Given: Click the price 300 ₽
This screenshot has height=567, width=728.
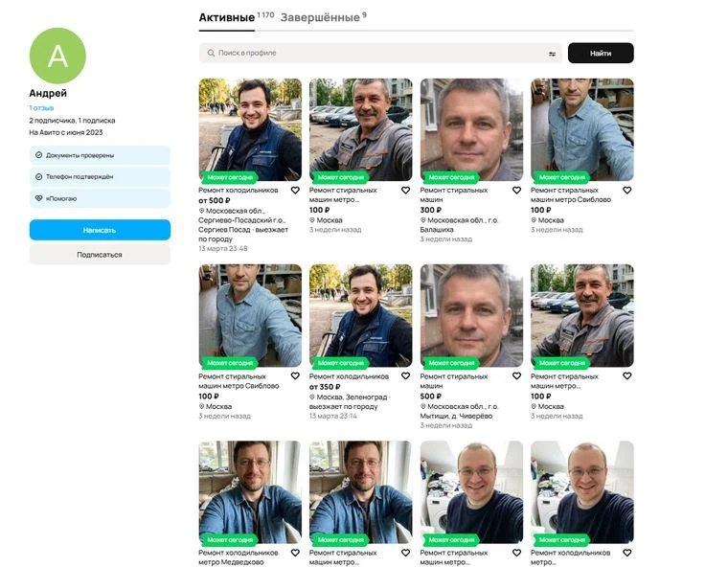Looking at the screenshot, I should (430, 210).
